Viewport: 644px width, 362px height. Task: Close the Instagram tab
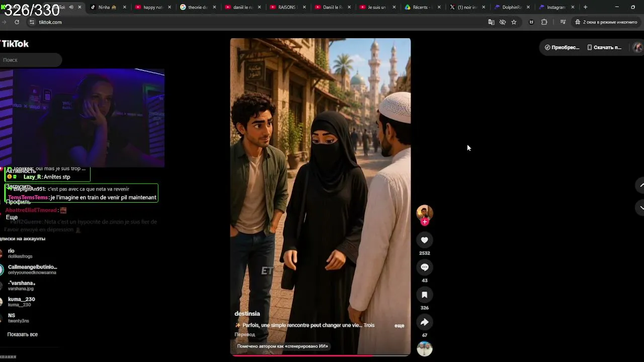click(x=573, y=7)
